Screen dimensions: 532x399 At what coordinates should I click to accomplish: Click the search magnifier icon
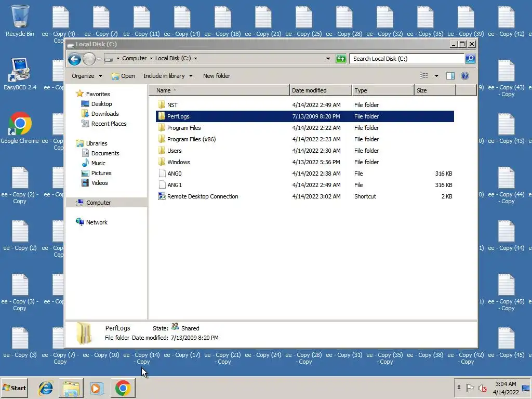click(x=470, y=59)
